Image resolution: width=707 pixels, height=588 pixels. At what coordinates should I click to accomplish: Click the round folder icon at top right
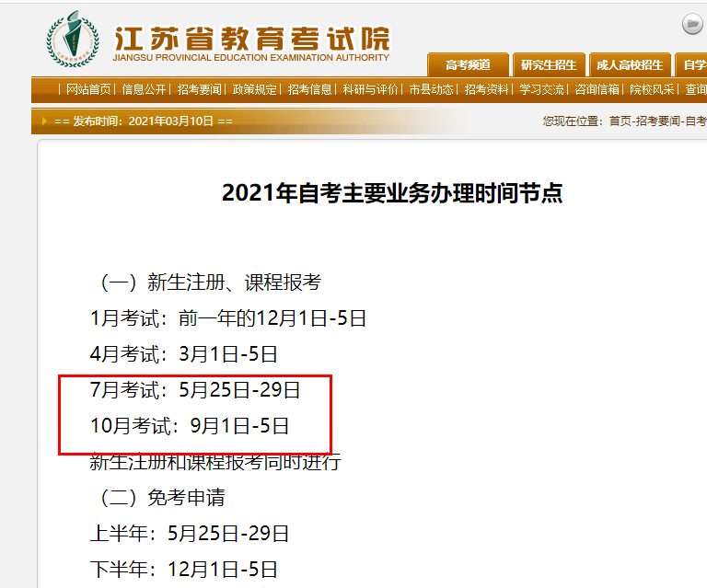(x=692, y=23)
